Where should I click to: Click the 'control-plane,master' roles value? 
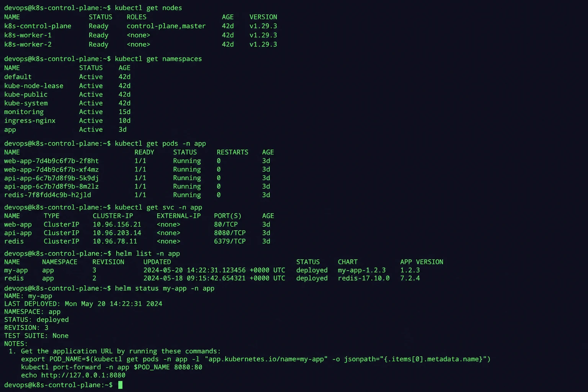pos(166,26)
